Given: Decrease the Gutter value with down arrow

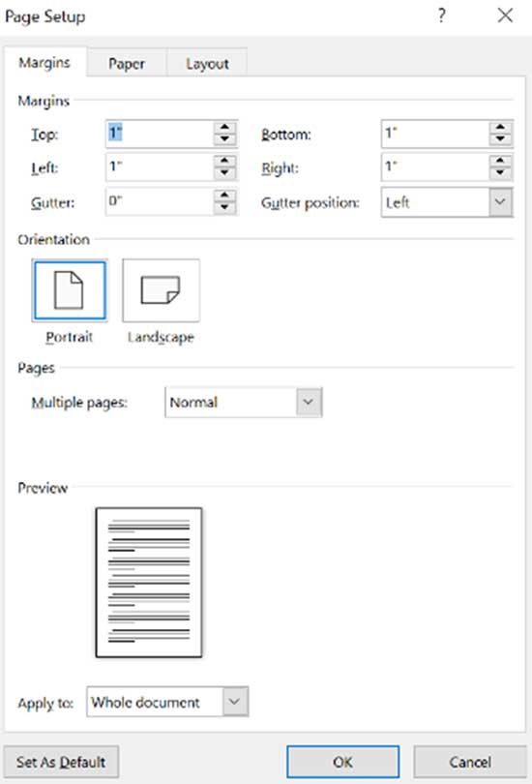Looking at the screenshot, I should (224, 207).
